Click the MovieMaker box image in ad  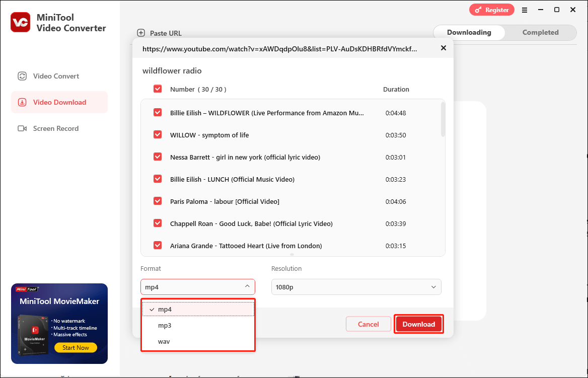[33, 335]
